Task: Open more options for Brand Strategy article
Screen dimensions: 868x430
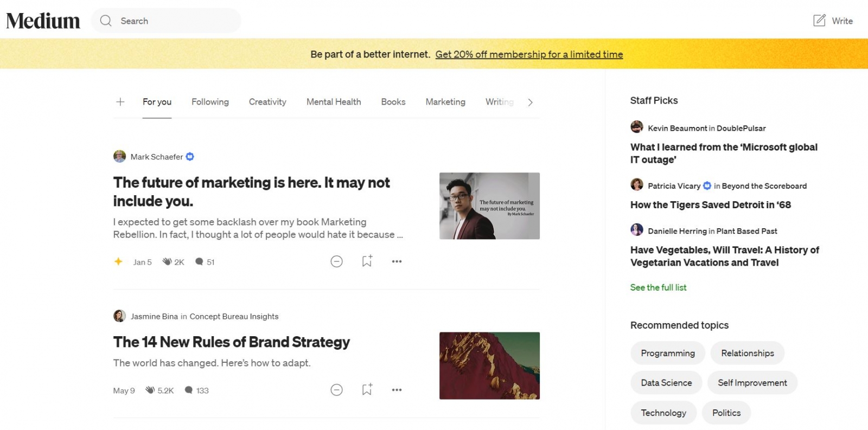Action: 397,390
